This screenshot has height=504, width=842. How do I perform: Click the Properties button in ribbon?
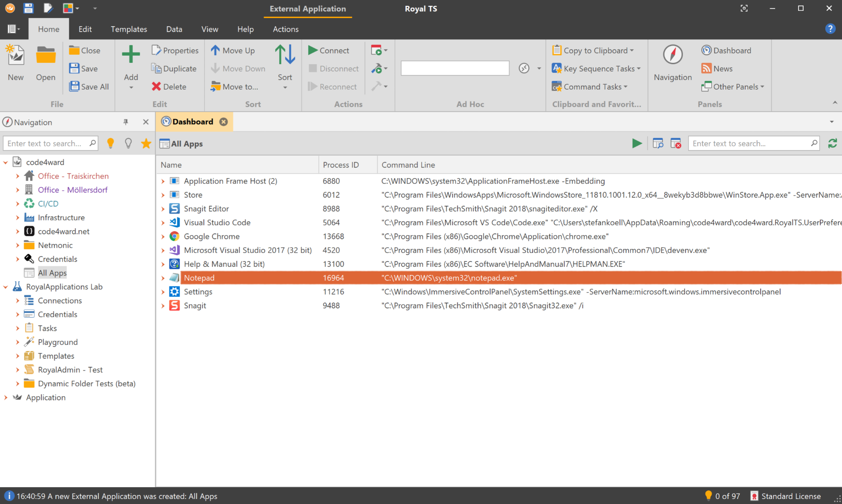tap(175, 50)
